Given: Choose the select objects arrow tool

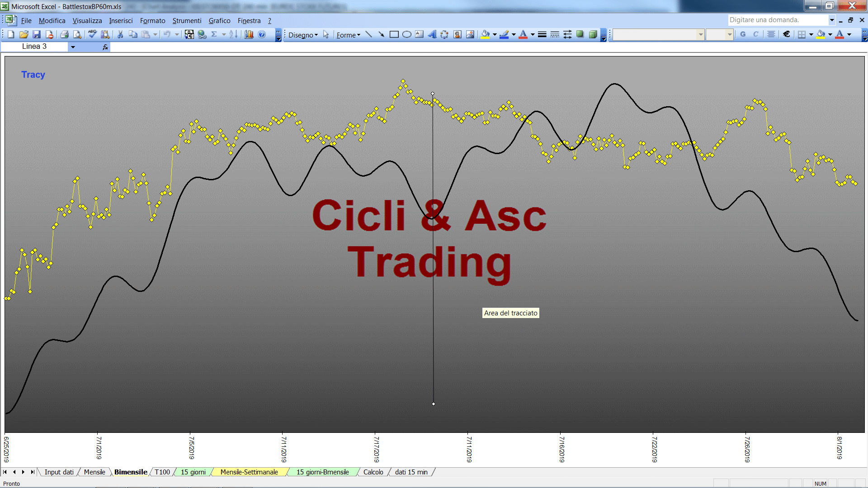Looking at the screenshot, I should (326, 35).
